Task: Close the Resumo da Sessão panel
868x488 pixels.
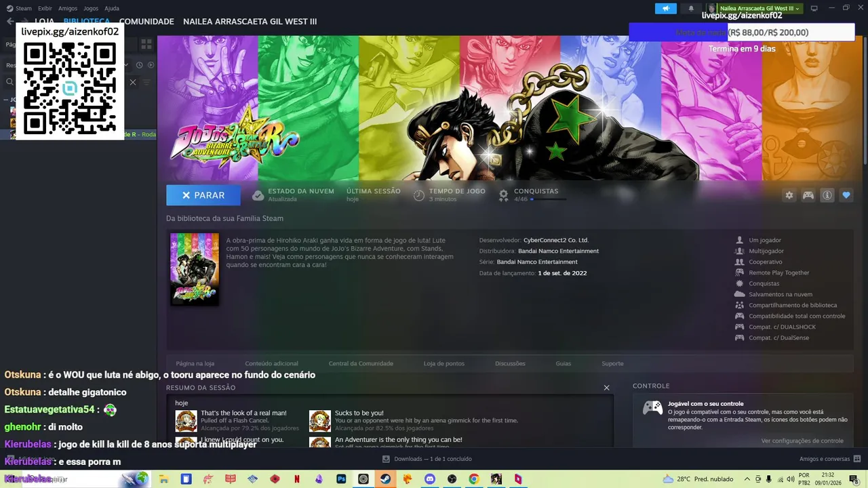Action: click(x=606, y=388)
